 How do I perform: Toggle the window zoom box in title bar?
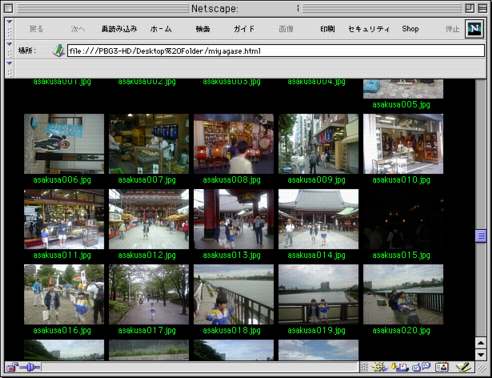click(x=469, y=8)
